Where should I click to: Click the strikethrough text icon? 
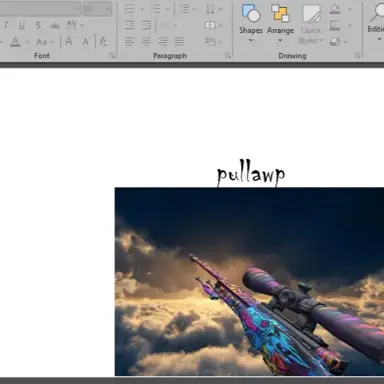pyautogui.click(x=55, y=25)
